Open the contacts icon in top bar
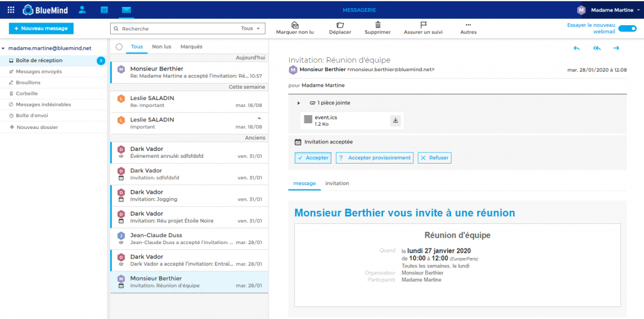This screenshot has width=644, height=319. 82,9
